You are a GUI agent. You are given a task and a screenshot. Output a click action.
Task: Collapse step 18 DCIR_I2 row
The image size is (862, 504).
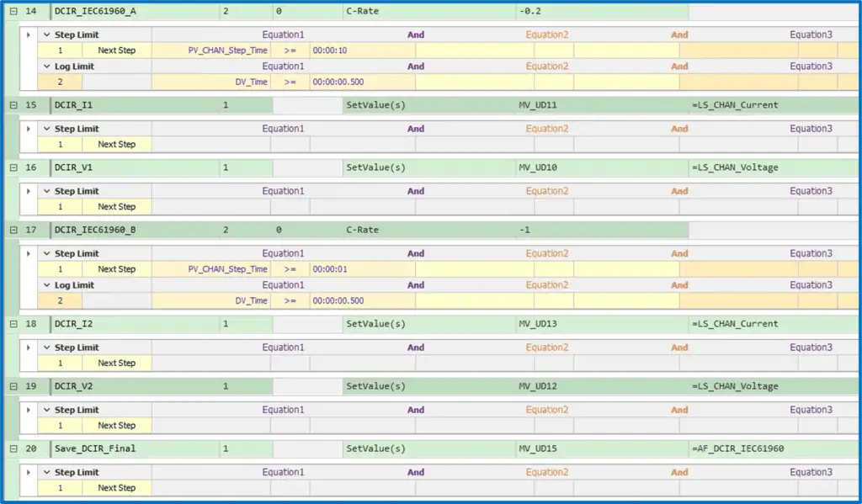click(13, 324)
